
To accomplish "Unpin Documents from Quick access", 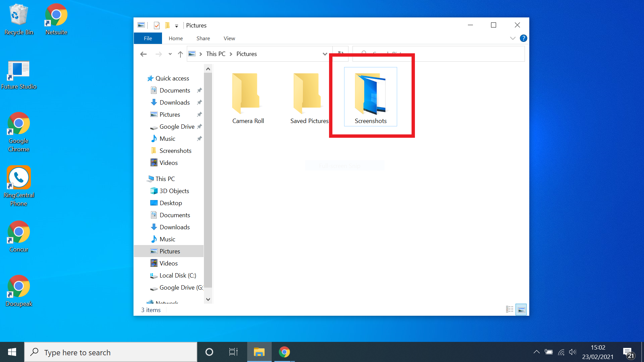I will click(x=199, y=90).
